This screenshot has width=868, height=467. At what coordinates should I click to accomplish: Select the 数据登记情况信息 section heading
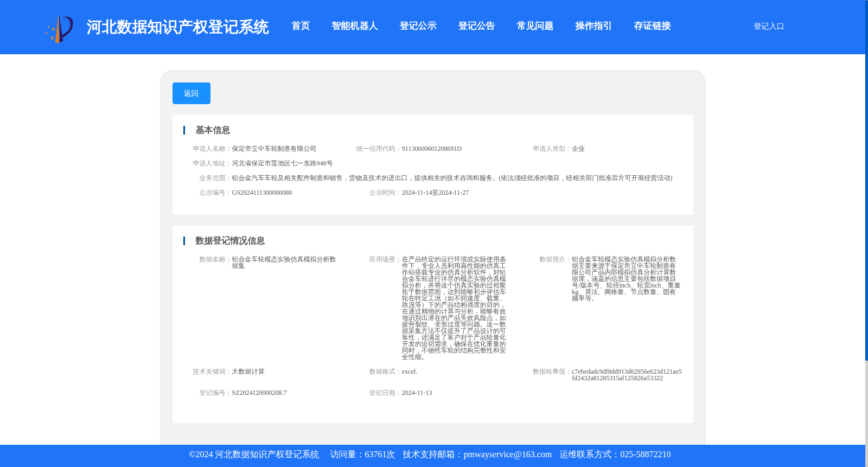[230, 241]
